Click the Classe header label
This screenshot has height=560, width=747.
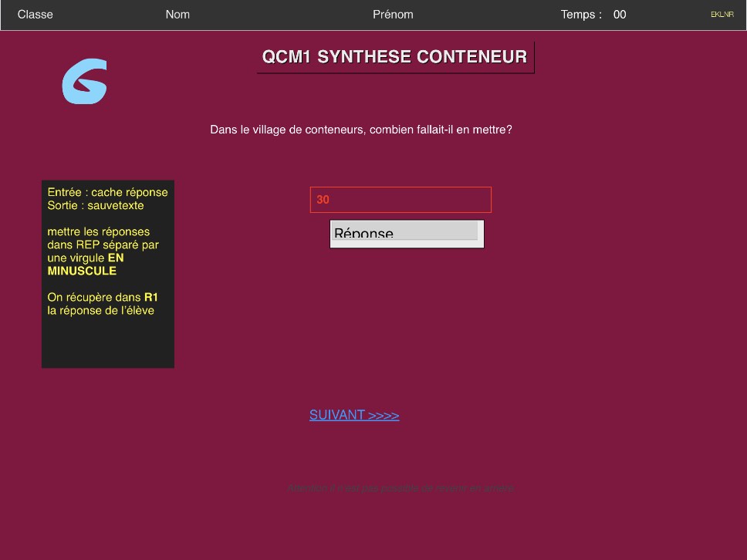[35, 15]
